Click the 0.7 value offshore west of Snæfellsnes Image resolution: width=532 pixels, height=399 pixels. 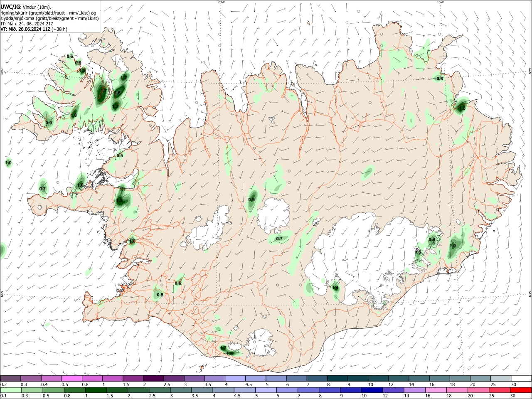point(42,189)
